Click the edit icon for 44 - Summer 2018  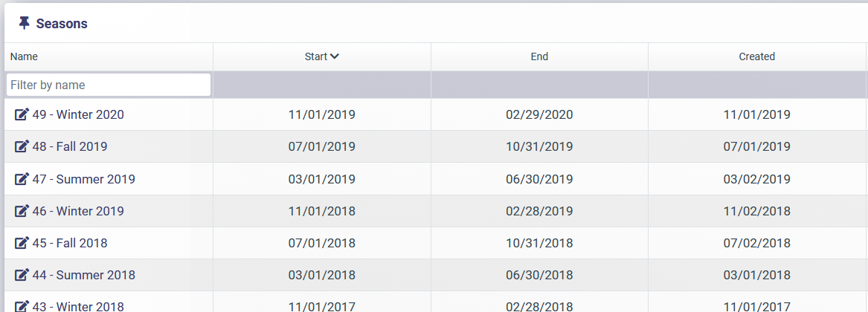[22, 275]
